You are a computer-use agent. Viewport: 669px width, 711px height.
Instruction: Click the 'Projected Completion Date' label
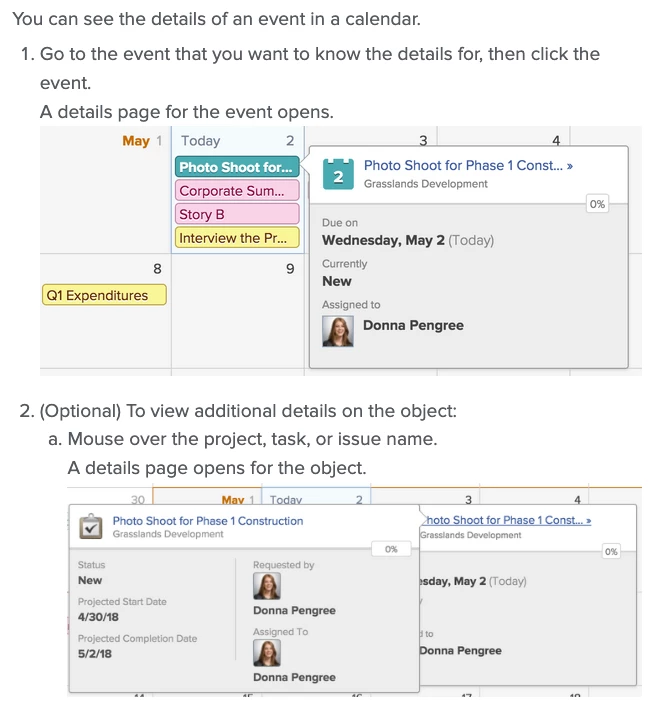coord(137,638)
